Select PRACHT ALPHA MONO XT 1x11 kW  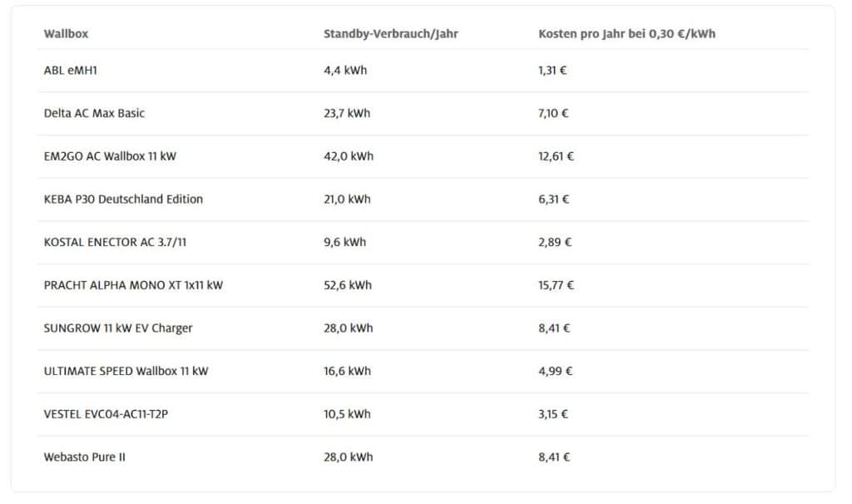tap(133, 284)
